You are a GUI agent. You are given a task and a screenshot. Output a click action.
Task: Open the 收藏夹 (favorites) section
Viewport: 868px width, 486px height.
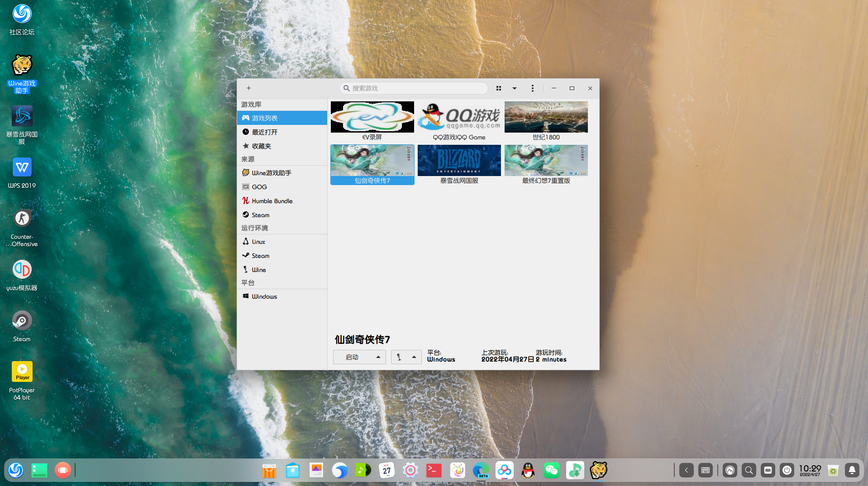pyautogui.click(x=262, y=146)
